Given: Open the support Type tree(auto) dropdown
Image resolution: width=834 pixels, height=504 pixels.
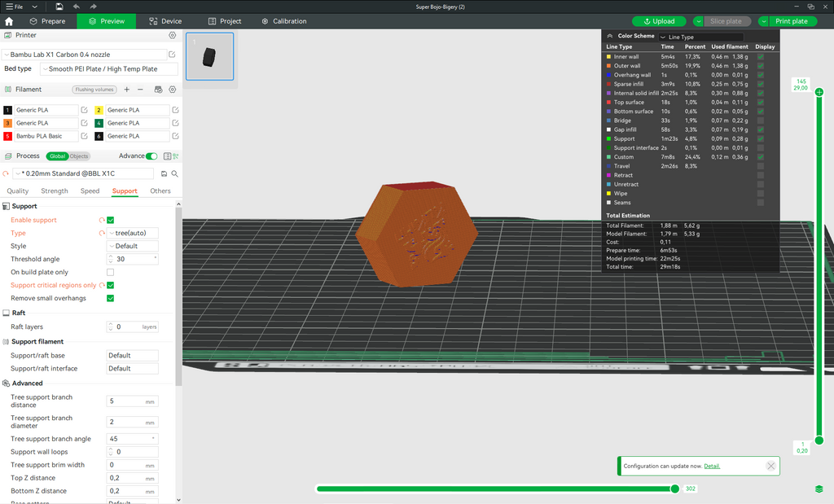Looking at the screenshot, I should coord(133,233).
